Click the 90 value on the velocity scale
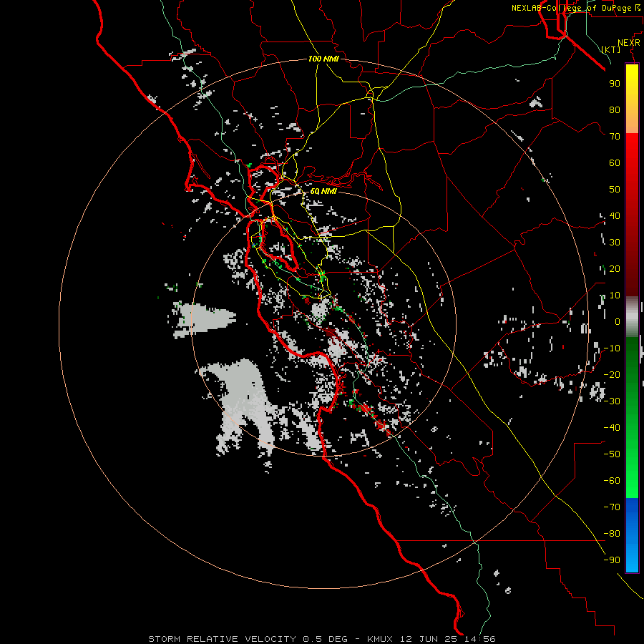The image size is (644, 644). (615, 84)
